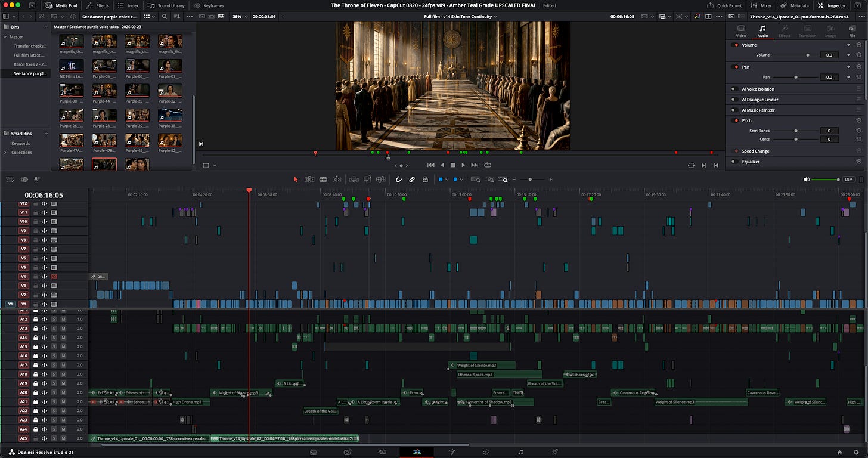Screen dimensions: 868x458
Task: Mute the speaker volume icon
Action: tap(807, 179)
